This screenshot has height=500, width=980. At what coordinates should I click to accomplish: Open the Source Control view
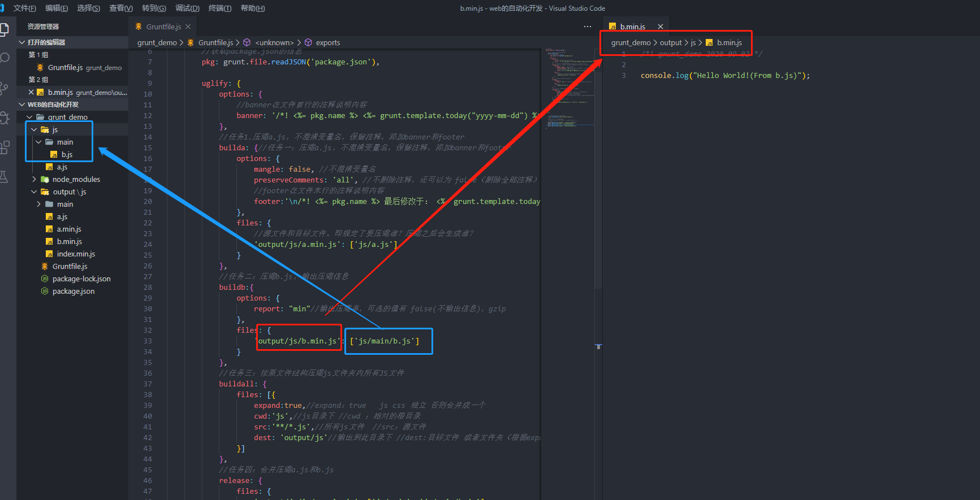4,88
